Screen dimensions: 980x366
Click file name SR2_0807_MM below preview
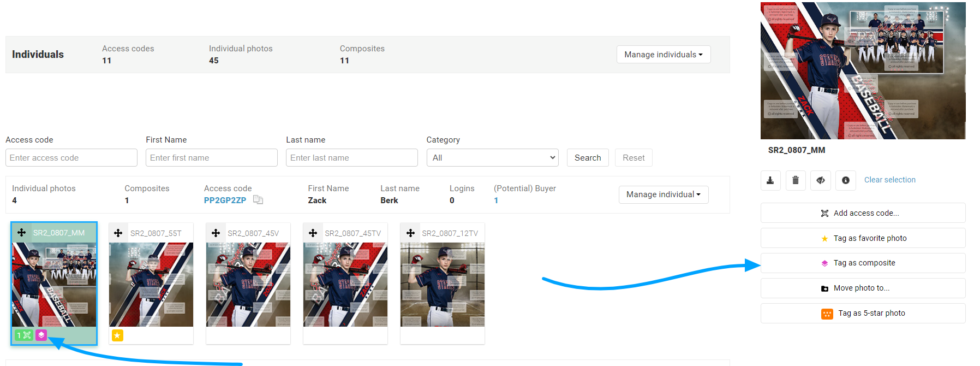point(797,150)
